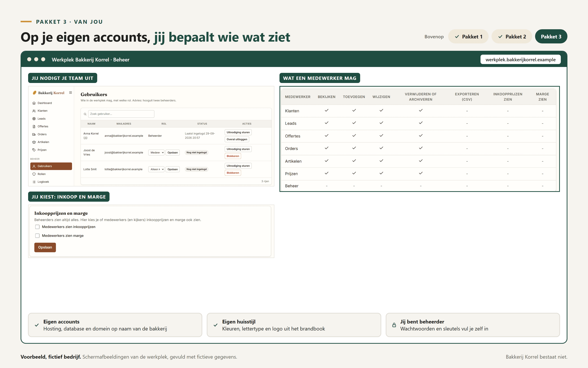
Task: Click the werkplek.bakkerijkorrel.example address bar
Action: pyautogui.click(x=520, y=60)
